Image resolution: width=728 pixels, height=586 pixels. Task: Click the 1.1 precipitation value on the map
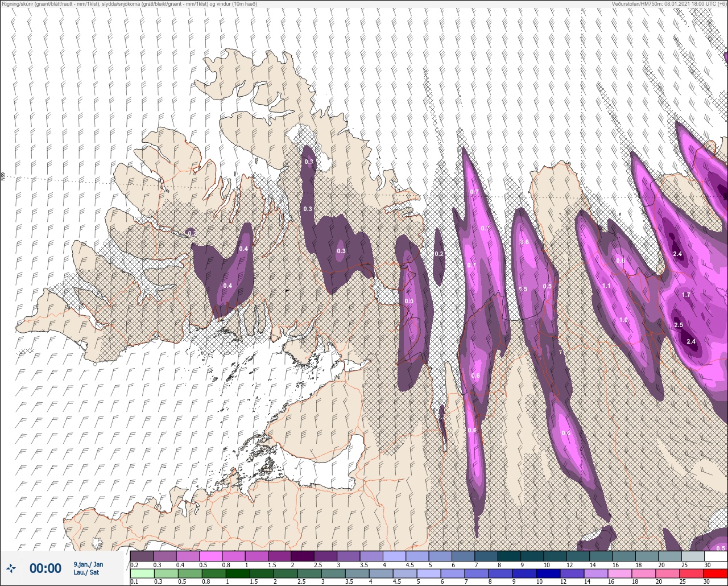pyautogui.click(x=606, y=286)
